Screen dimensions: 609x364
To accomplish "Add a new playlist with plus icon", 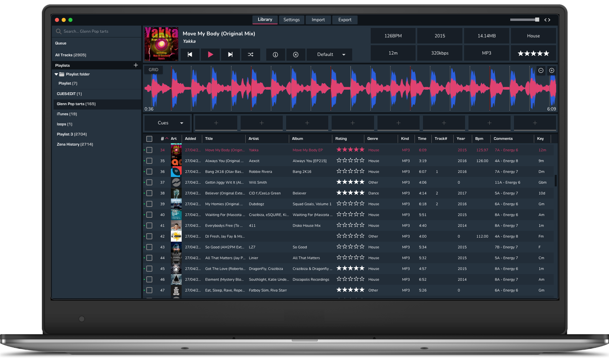I will pyautogui.click(x=136, y=65).
